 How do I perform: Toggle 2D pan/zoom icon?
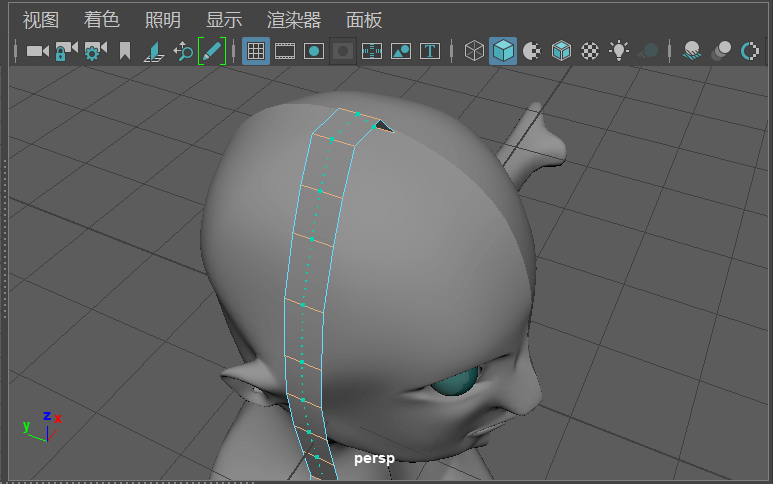point(183,51)
